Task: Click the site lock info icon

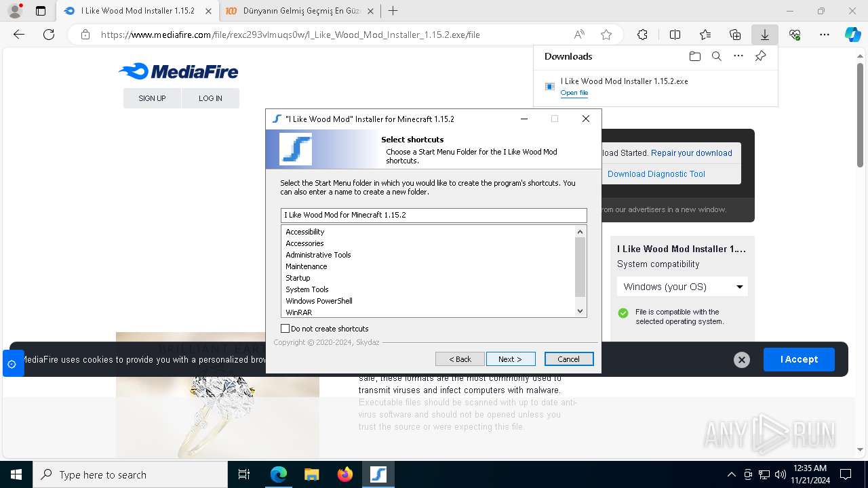Action: [x=85, y=35]
